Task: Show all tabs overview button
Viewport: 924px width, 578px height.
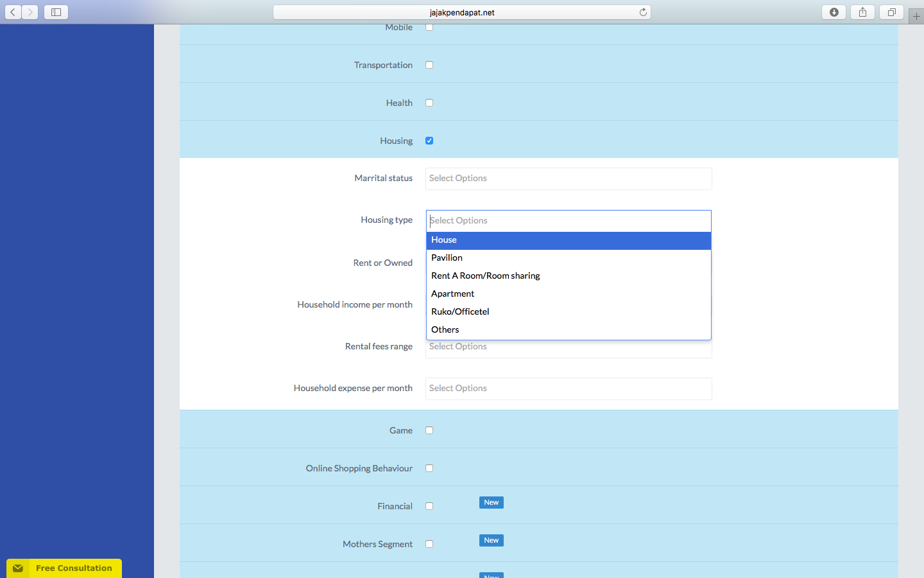Action: (892, 12)
